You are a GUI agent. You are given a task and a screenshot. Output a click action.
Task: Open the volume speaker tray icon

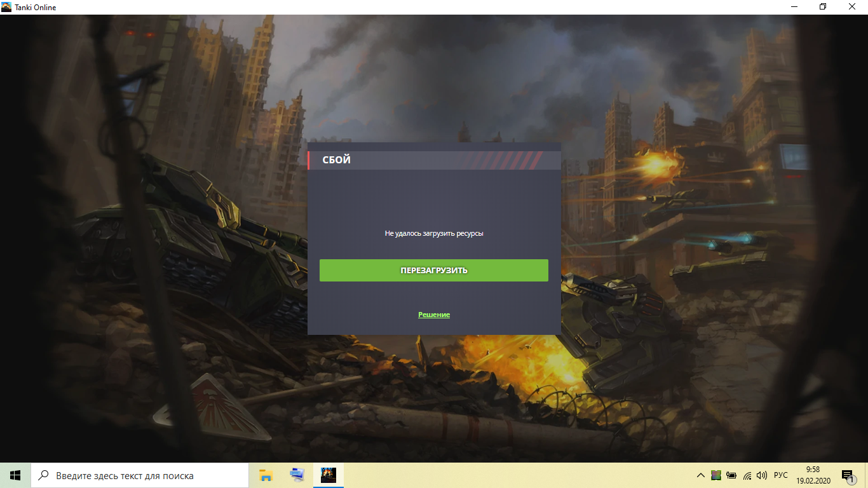coord(763,475)
